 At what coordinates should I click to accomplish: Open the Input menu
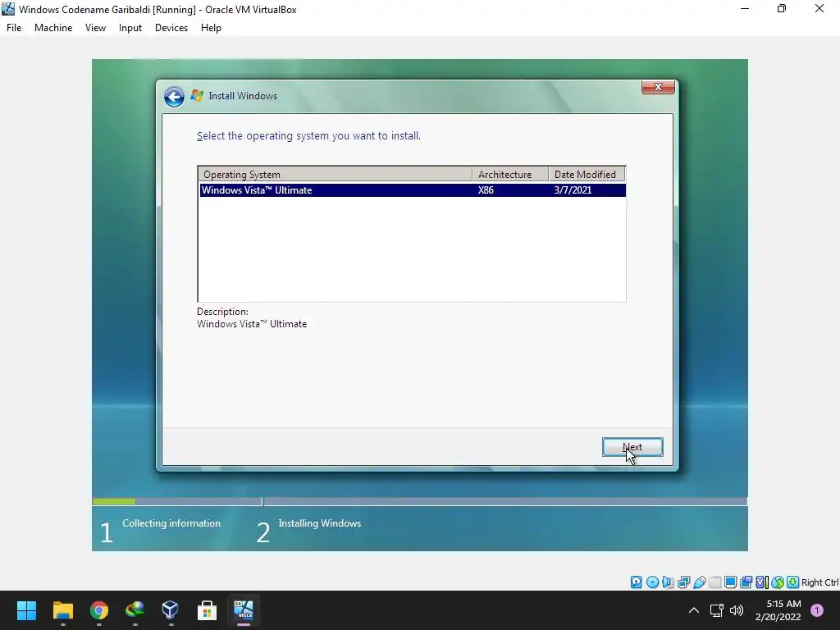tap(130, 28)
